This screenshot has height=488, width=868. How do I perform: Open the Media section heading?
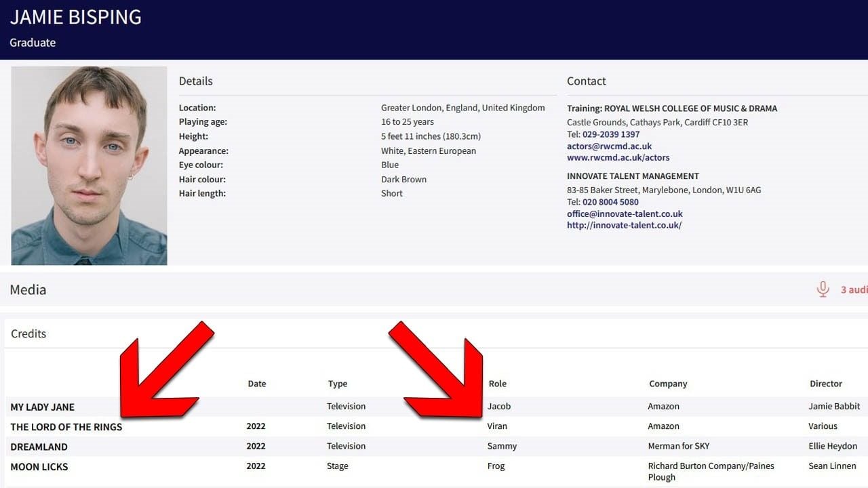coord(28,289)
